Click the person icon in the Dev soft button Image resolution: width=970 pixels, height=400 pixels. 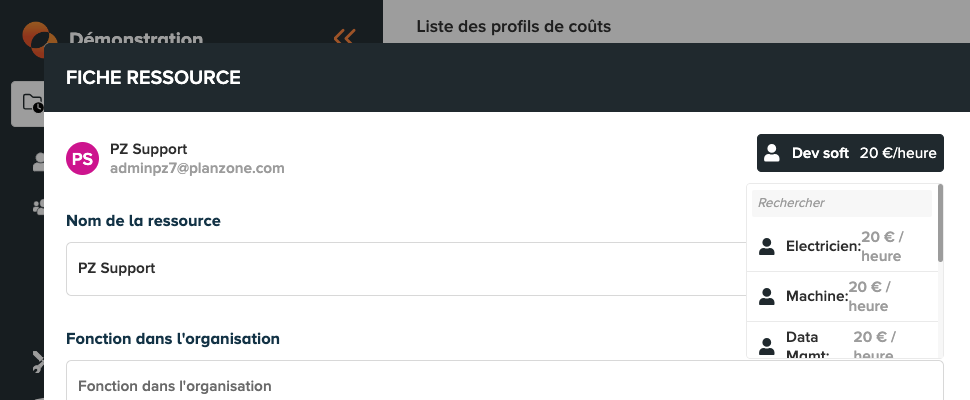771,153
